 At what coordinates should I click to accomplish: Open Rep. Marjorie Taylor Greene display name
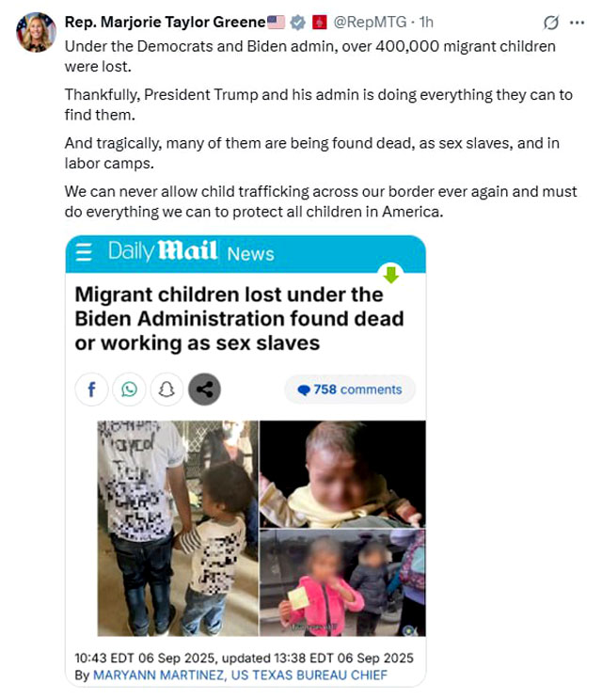click(x=166, y=22)
